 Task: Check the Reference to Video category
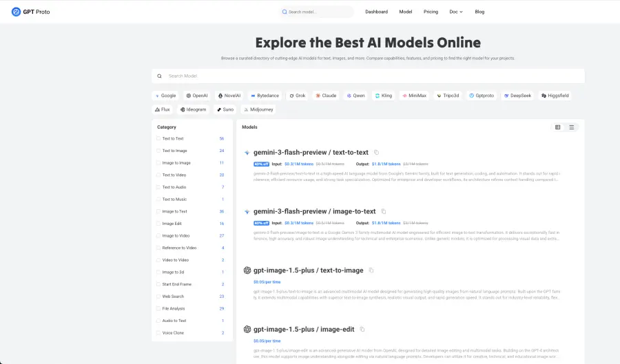(x=158, y=248)
